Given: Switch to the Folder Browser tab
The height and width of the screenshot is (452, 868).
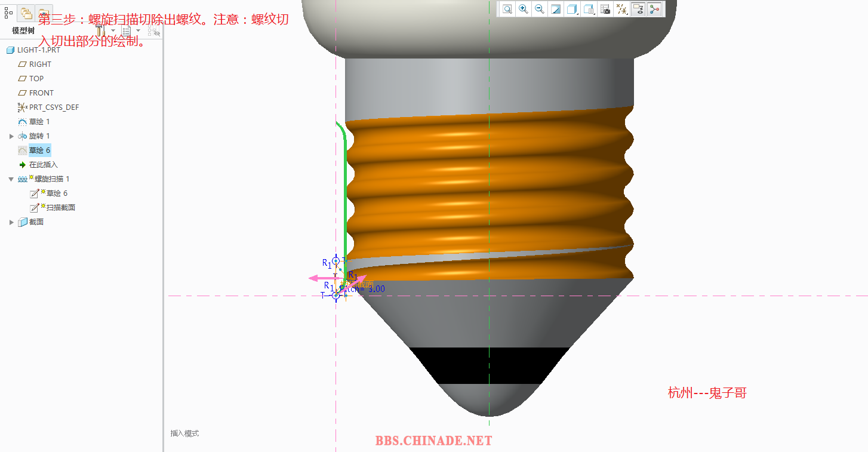Looking at the screenshot, I should pos(26,13).
